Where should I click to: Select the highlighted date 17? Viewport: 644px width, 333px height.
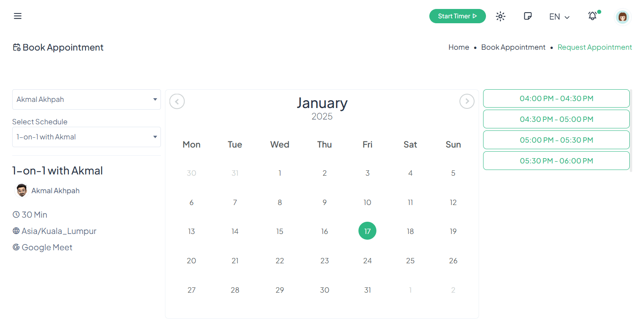367,231
